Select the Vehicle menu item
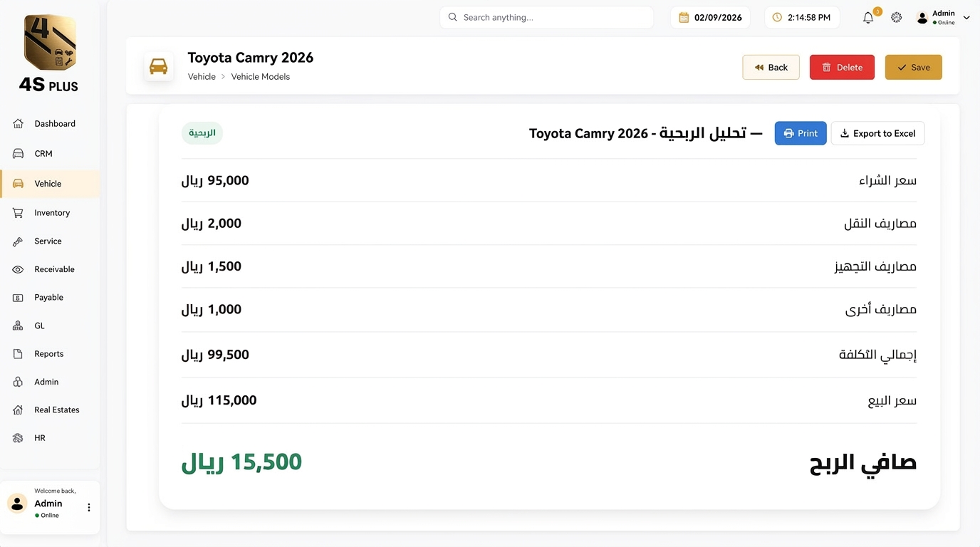Viewport: 980px width, 547px height. click(x=50, y=183)
